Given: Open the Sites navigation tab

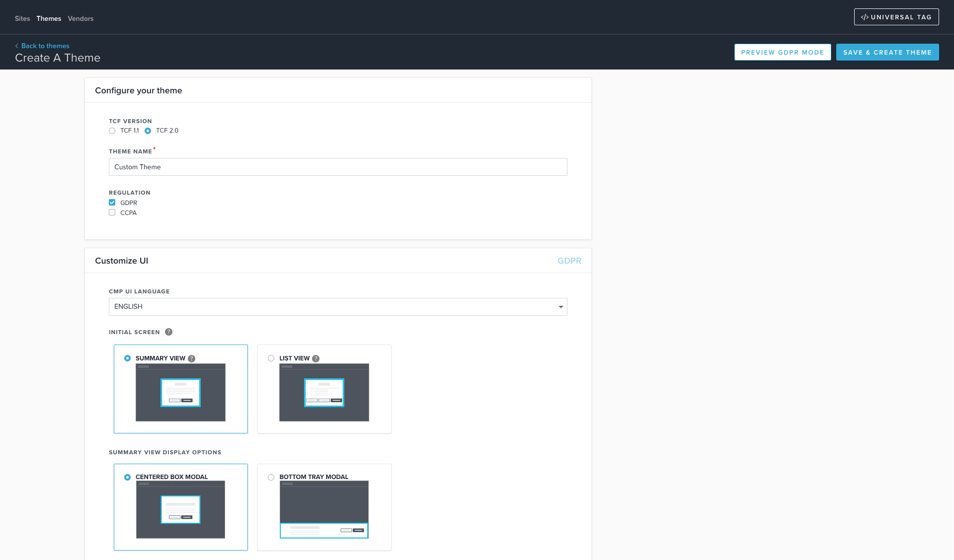Looking at the screenshot, I should click(22, 19).
